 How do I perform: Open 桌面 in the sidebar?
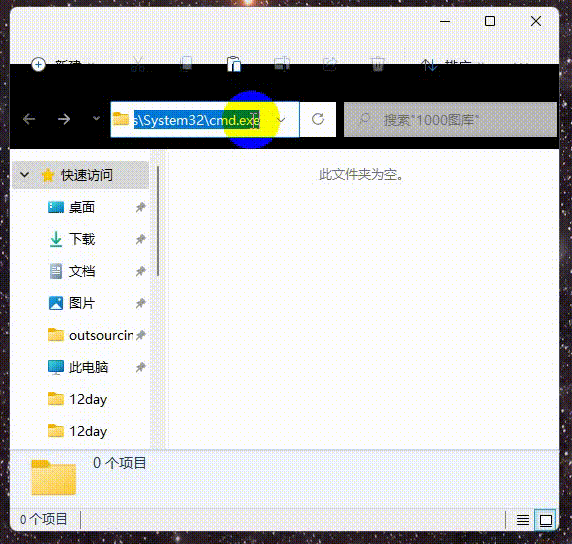tap(82, 207)
